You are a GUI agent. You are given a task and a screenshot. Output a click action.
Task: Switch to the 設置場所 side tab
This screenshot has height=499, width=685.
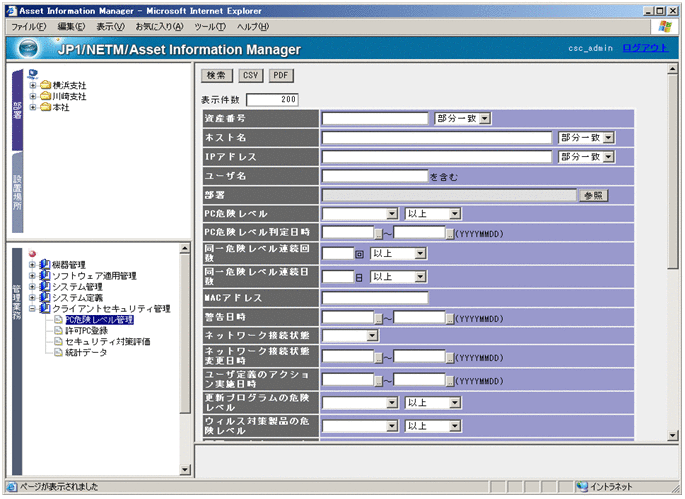pyautogui.click(x=18, y=190)
